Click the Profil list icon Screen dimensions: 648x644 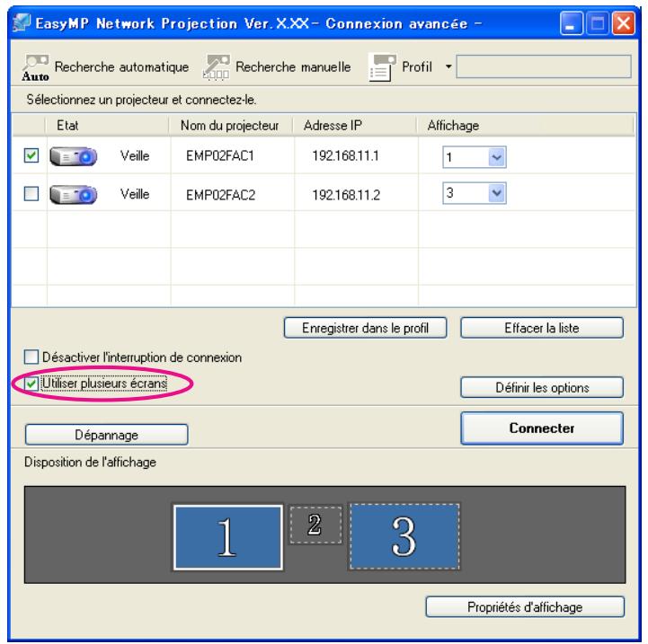pyautogui.click(x=382, y=67)
